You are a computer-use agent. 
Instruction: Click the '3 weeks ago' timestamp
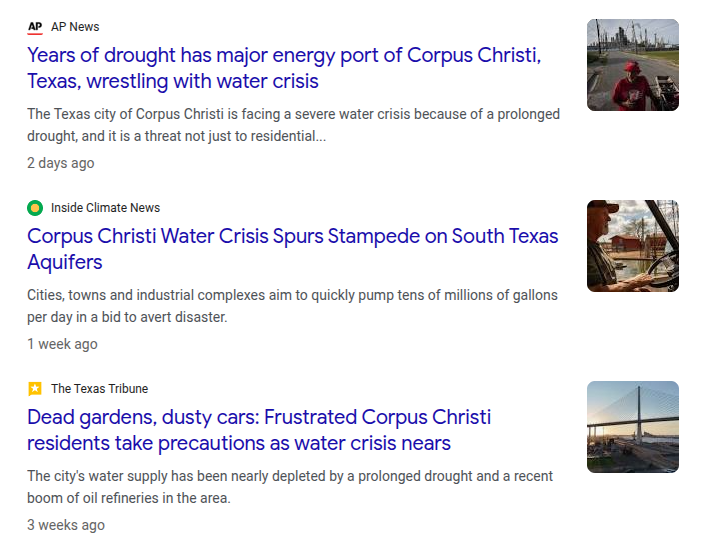65,525
